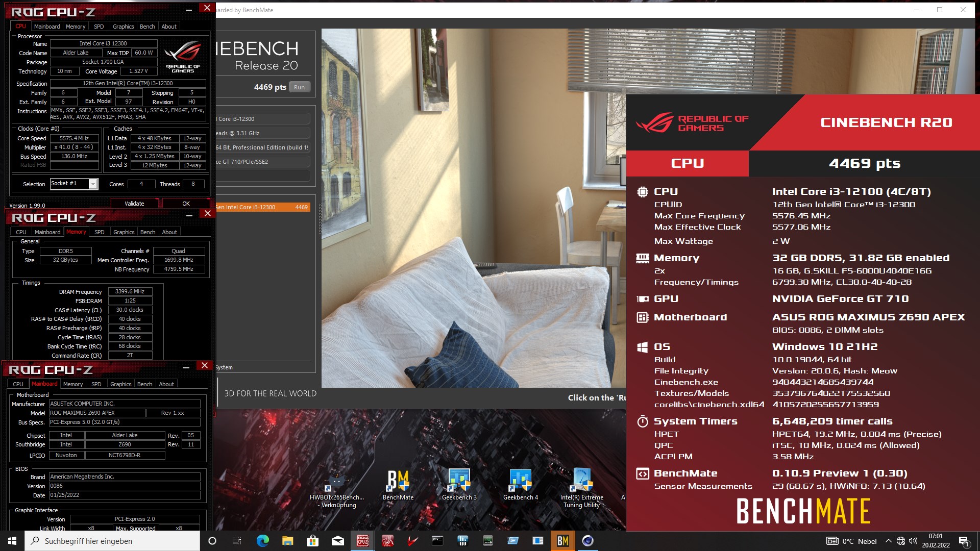The width and height of the screenshot is (980, 551).
Task: Click the mainboard Model field ROG MAXIMUS Z690 APEX
Action: click(x=97, y=413)
